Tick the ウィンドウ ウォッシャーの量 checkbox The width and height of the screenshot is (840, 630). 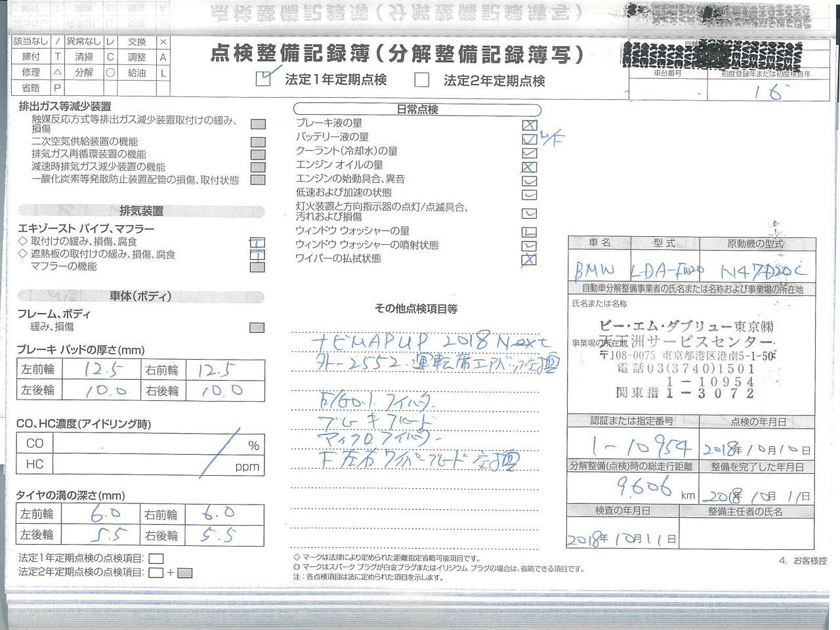pyautogui.click(x=529, y=232)
